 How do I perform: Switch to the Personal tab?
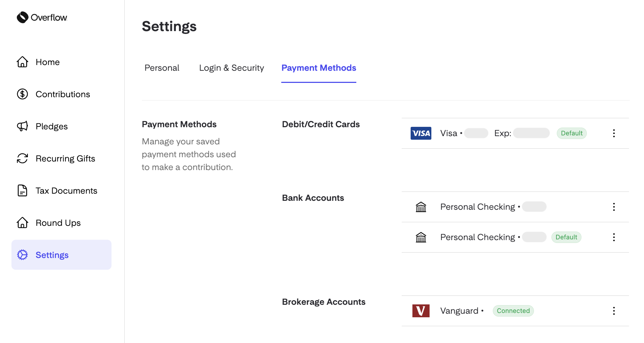(x=162, y=68)
